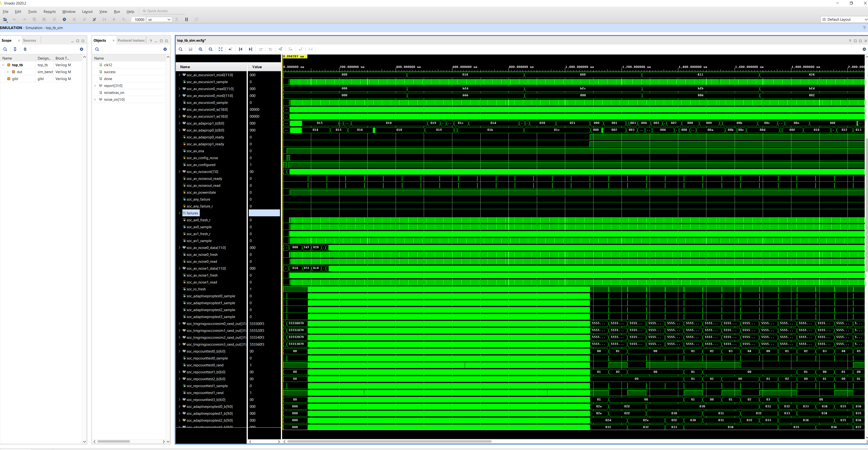This screenshot has height=450, width=868.
Task: Click the green Add Marker icon
Action: click(280, 49)
